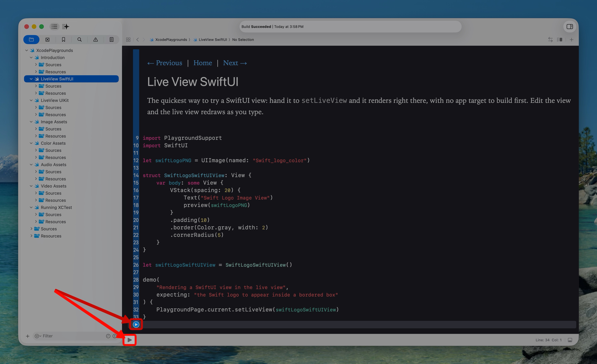Open the Report navigator tab
This screenshot has width=597, height=364.
pyautogui.click(x=111, y=39)
